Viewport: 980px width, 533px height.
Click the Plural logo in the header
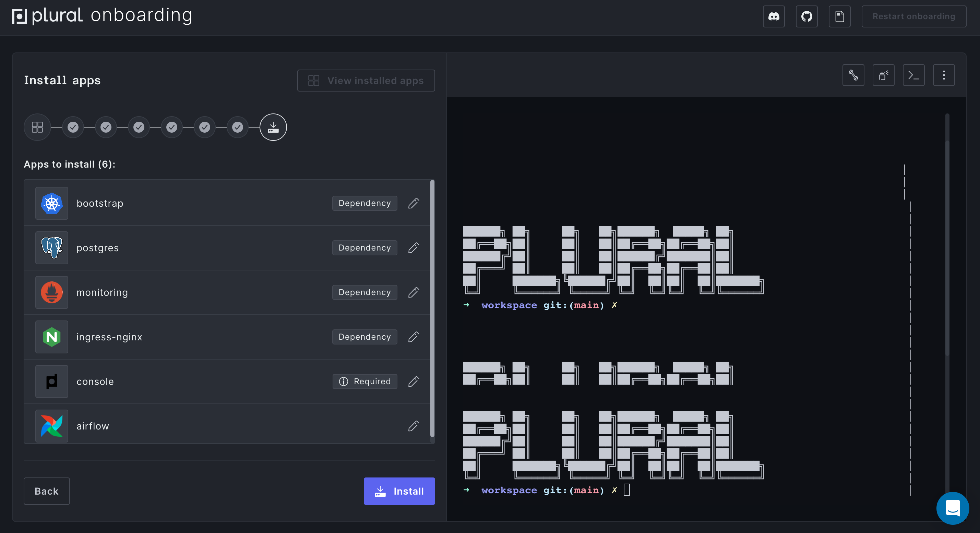coord(47,16)
